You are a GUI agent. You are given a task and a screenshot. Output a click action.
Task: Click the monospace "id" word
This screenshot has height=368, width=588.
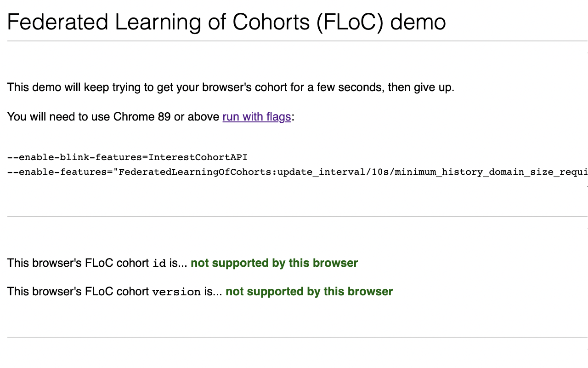159,264
